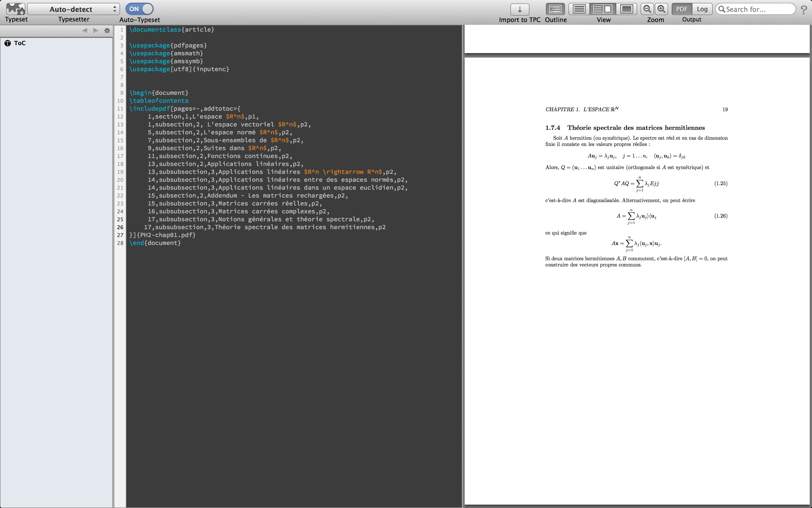
Task: Click the \usepackage[utf8]{inputenc} line
Action: click(179, 69)
